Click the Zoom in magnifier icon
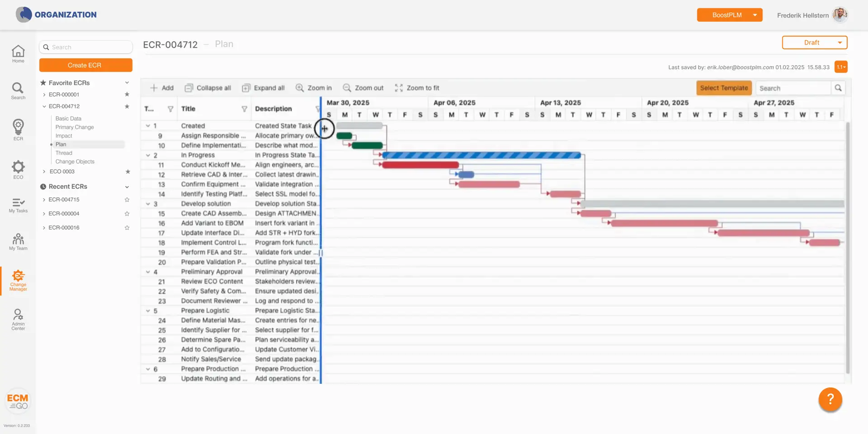868x434 pixels. pyautogui.click(x=300, y=88)
